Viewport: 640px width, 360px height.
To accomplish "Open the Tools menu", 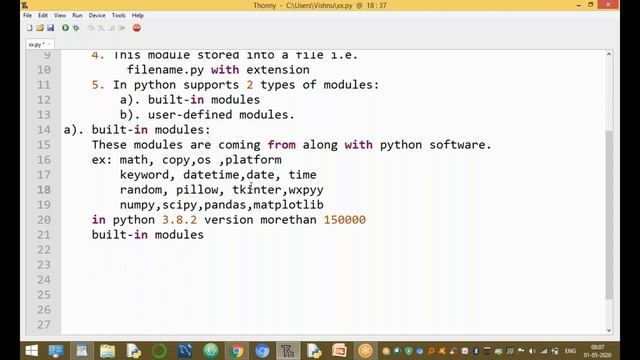I will (119, 15).
